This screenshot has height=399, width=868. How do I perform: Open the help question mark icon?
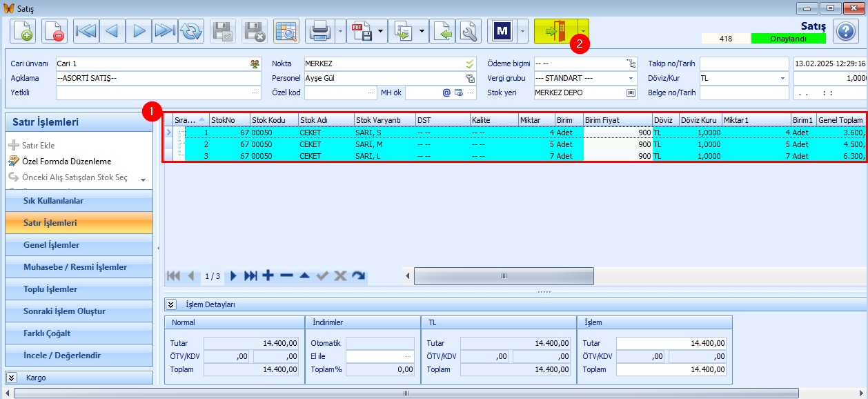(x=845, y=31)
